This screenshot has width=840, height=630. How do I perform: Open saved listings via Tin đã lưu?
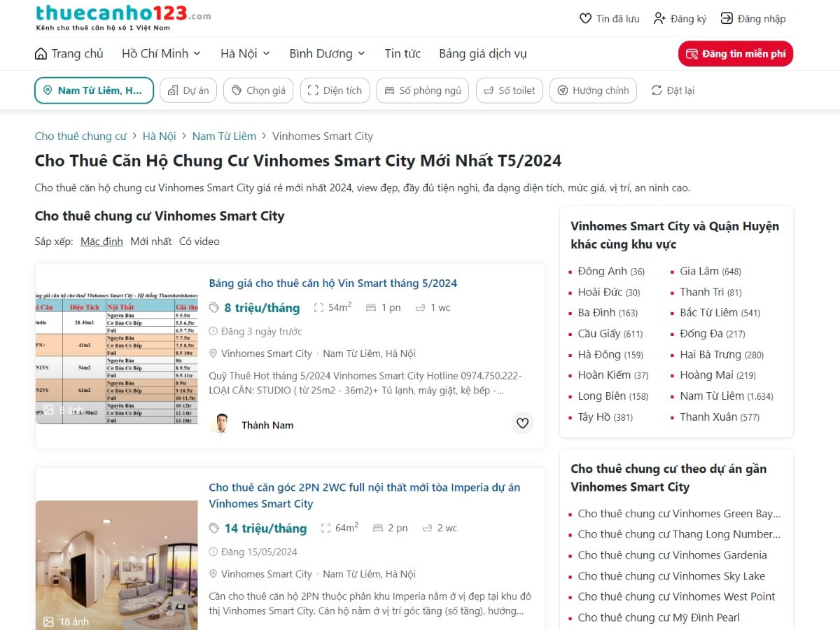pos(609,19)
